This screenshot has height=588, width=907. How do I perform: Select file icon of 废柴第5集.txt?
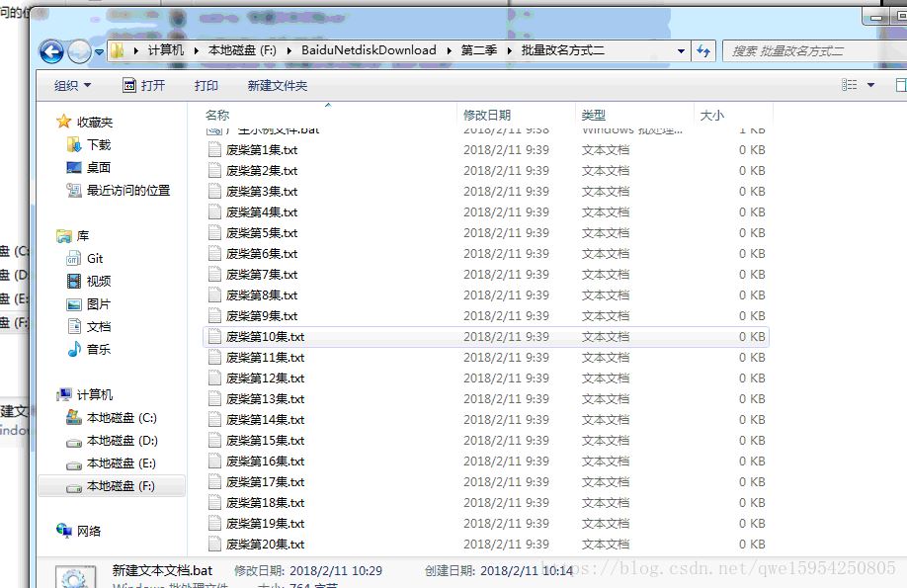point(214,232)
